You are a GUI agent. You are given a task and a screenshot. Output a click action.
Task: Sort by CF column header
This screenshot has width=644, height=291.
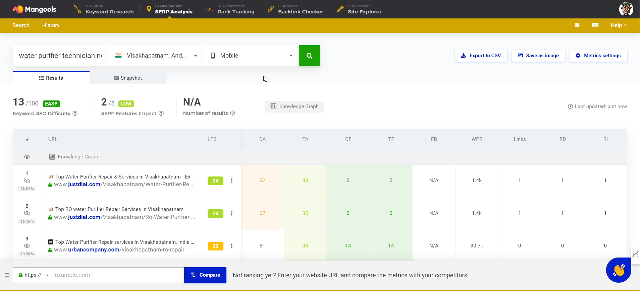[348, 139]
